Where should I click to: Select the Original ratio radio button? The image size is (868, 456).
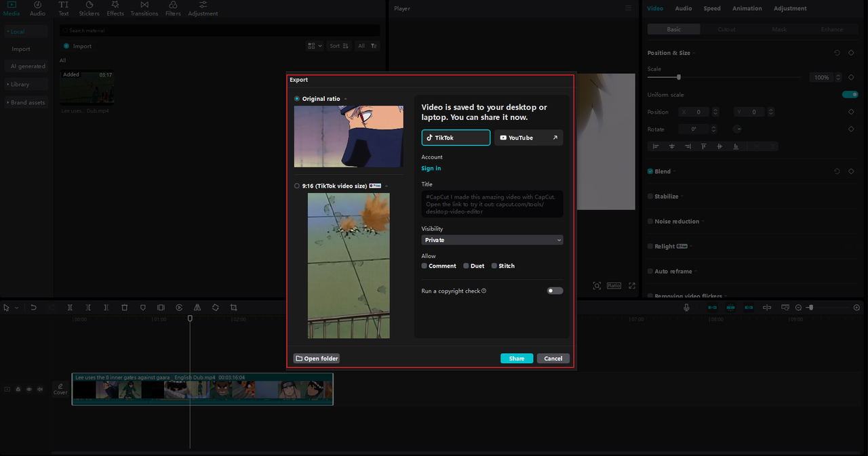[297, 99]
